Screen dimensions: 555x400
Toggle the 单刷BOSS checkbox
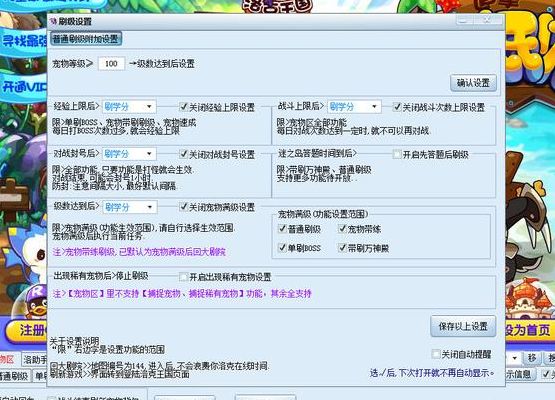click(282, 247)
